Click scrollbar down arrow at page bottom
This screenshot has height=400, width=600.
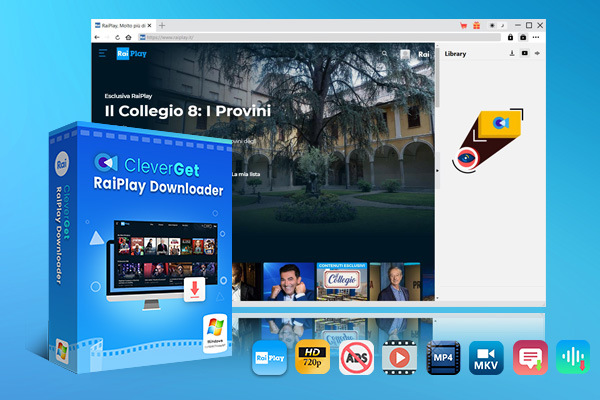click(437, 298)
